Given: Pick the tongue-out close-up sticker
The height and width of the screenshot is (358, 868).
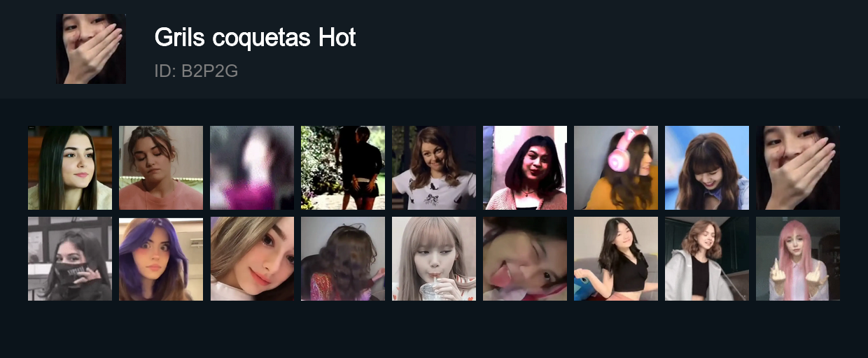Looking at the screenshot, I should [525, 259].
